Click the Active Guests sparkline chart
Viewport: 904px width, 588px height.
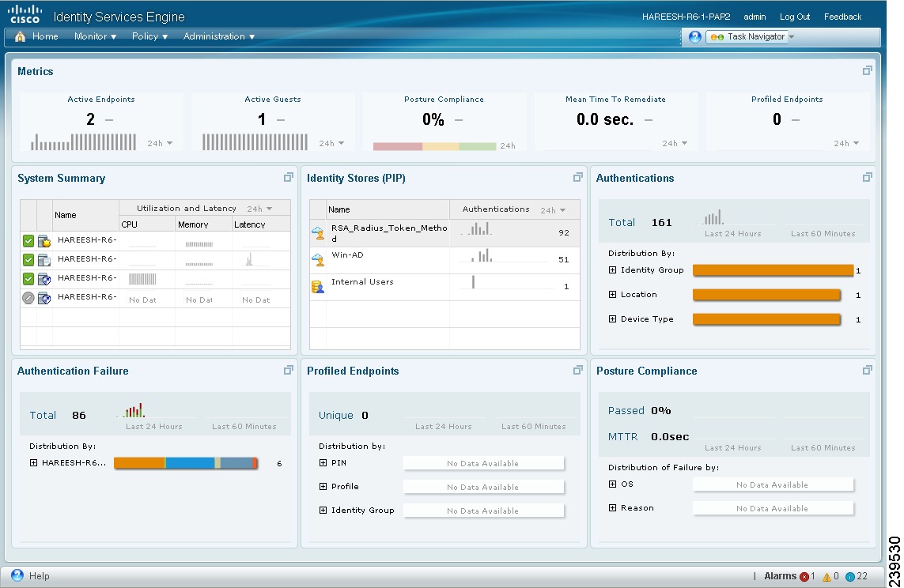255,141
